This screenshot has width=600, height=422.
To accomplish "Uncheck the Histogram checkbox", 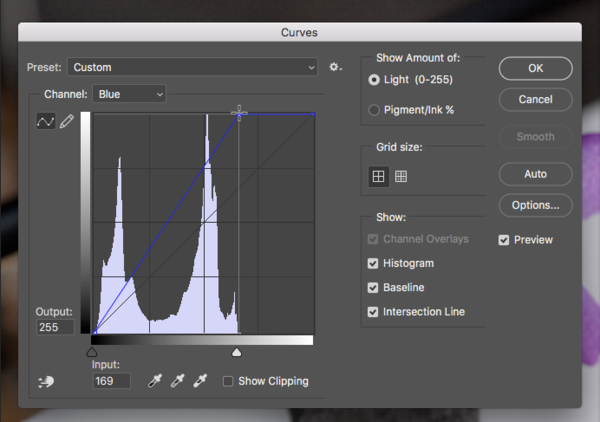I will click(374, 263).
